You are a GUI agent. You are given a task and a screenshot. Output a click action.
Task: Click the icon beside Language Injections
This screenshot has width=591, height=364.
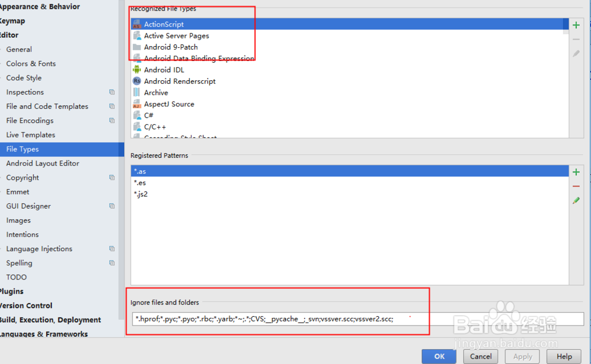112,248
